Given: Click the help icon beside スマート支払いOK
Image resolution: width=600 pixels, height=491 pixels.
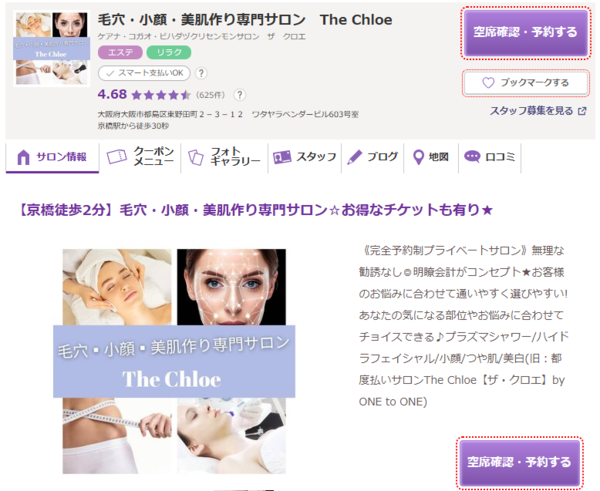Looking at the screenshot, I should point(201,73).
